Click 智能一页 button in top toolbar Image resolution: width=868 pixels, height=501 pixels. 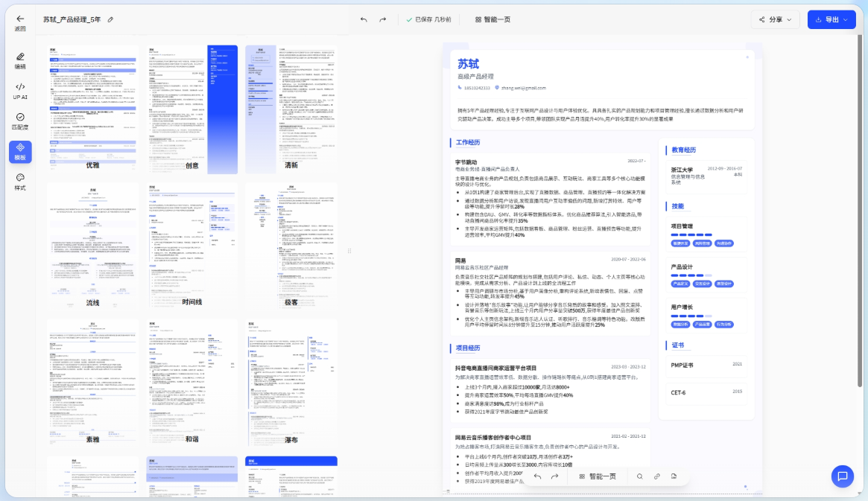(492, 19)
